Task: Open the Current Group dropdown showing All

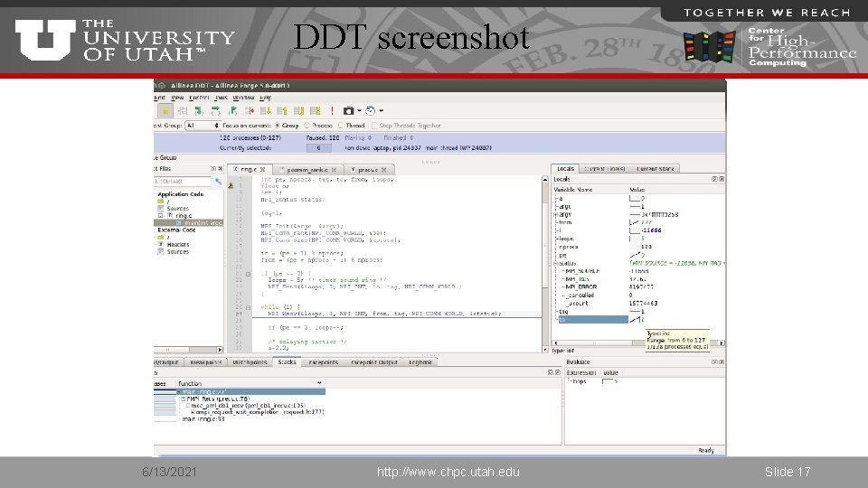Action: (x=202, y=126)
